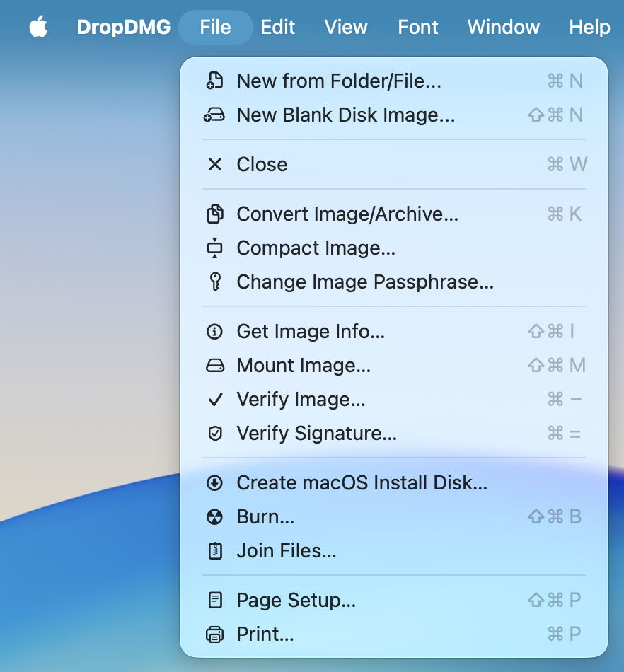This screenshot has width=624, height=672.
Task: Click the X icon beside Close
Action: tap(215, 164)
